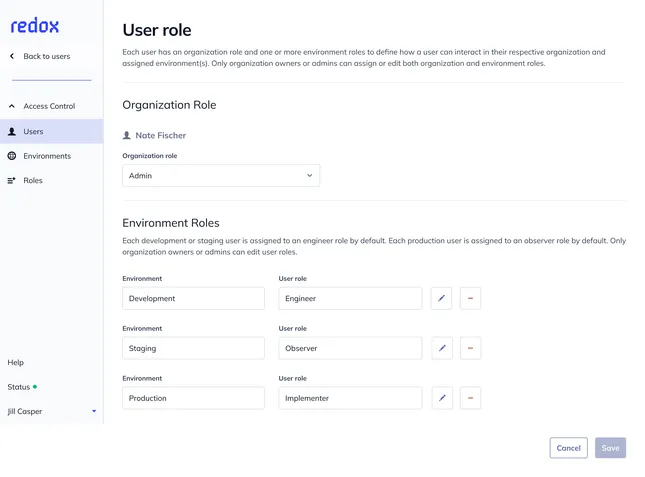Click the Production environment field

[x=193, y=398]
